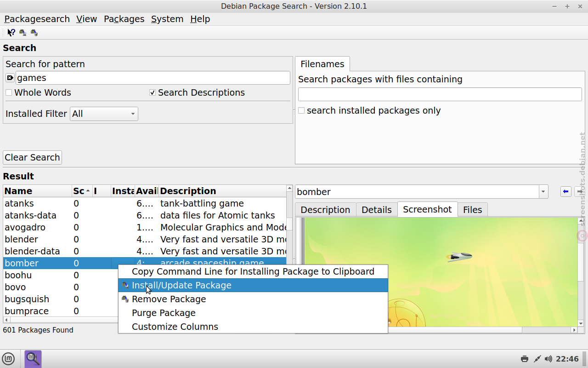Select Remove Package from context menu
Screen dimensions: 588x368
point(253,299)
